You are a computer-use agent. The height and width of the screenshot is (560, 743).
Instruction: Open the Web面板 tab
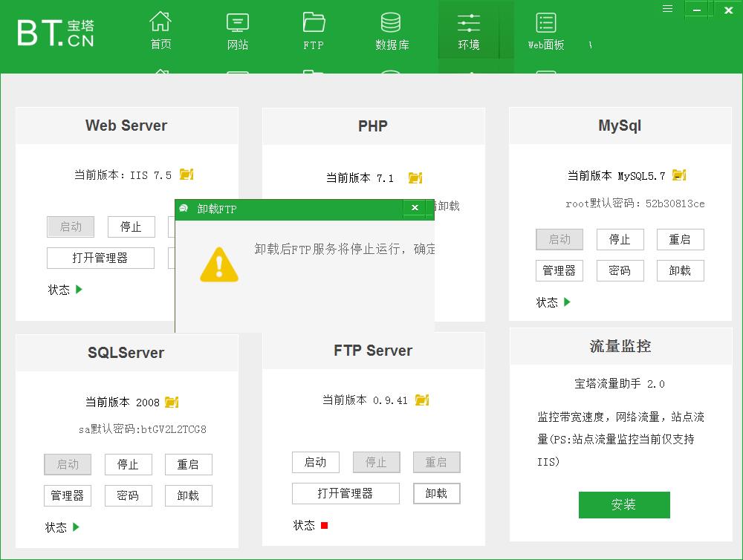tap(546, 30)
